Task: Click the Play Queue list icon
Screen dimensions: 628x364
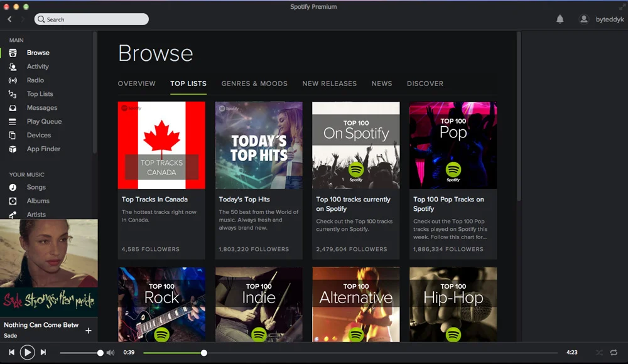Action: 14,121
